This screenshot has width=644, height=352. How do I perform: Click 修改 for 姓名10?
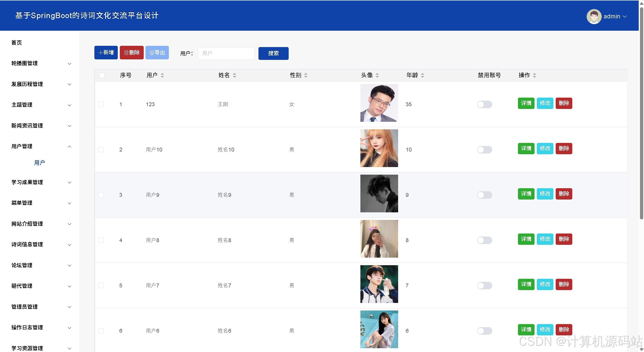click(545, 148)
